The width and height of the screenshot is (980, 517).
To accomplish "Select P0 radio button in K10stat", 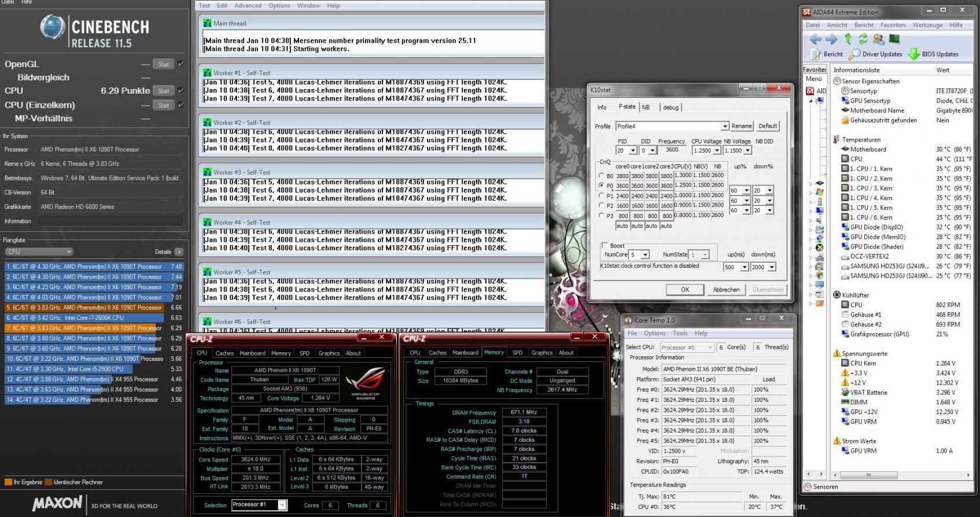I will point(602,186).
